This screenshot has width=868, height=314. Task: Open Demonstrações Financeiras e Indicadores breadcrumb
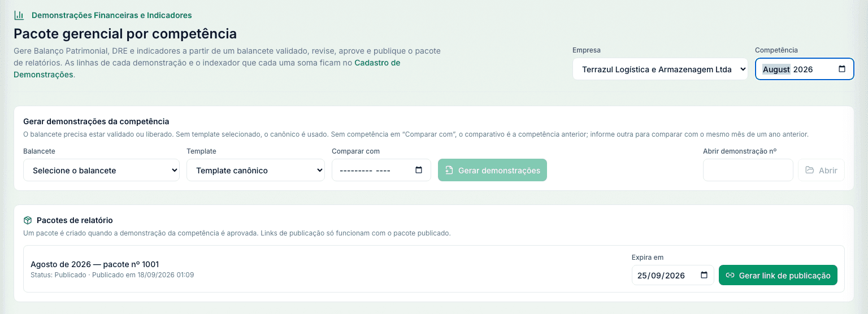click(111, 15)
